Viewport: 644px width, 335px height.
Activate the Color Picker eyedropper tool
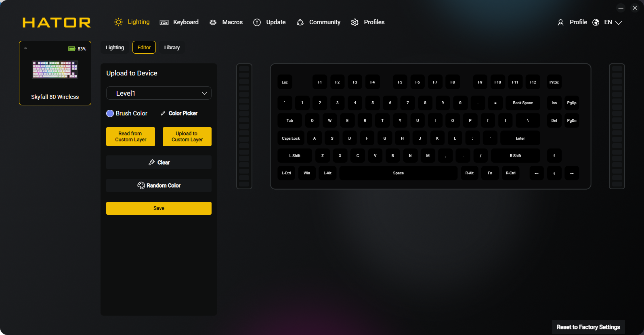(163, 113)
